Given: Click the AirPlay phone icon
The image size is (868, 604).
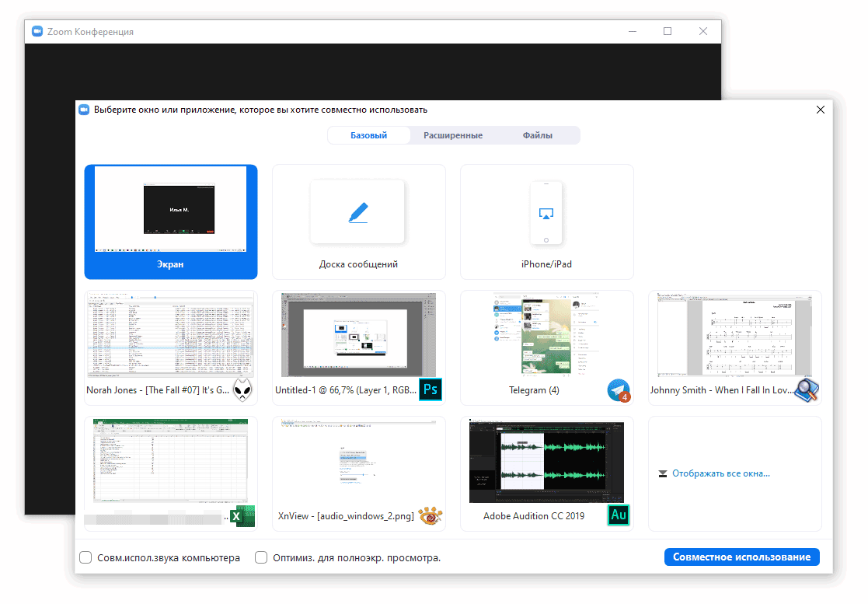Looking at the screenshot, I should point(546,213).
